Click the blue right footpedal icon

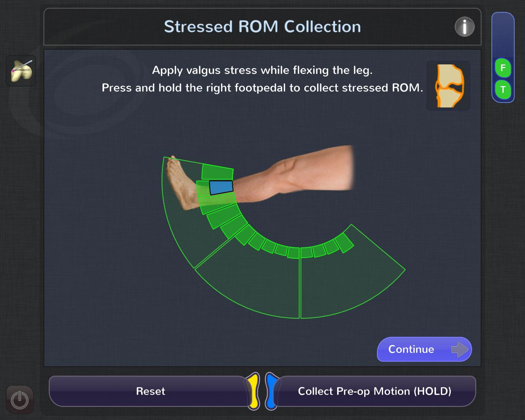[x=271, y=391]
